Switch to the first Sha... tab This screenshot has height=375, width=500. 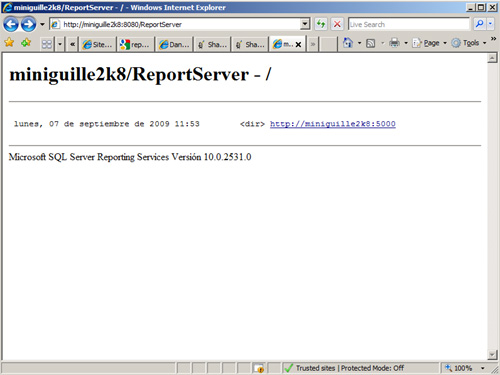tap(212, 44)
